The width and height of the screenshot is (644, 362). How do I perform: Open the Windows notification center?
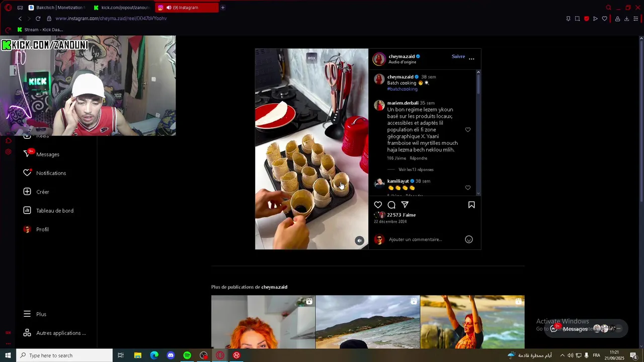coord(633,355)
